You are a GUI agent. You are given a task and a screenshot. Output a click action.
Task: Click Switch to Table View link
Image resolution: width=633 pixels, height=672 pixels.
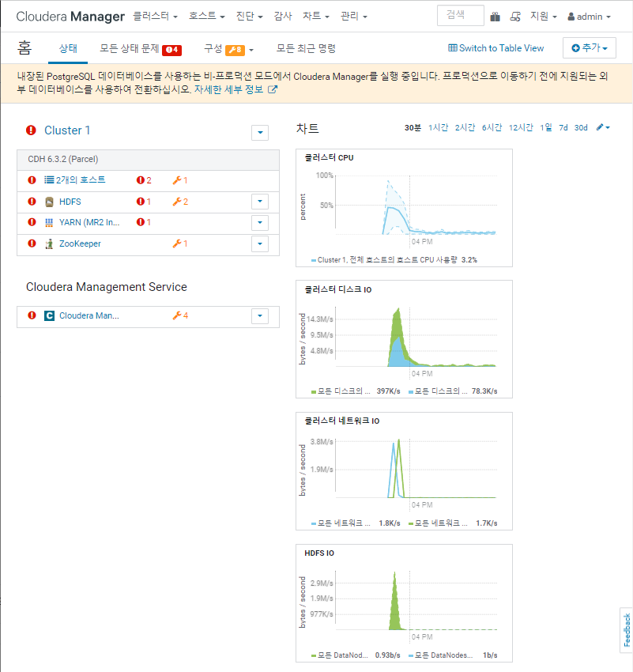coord(496,48)
